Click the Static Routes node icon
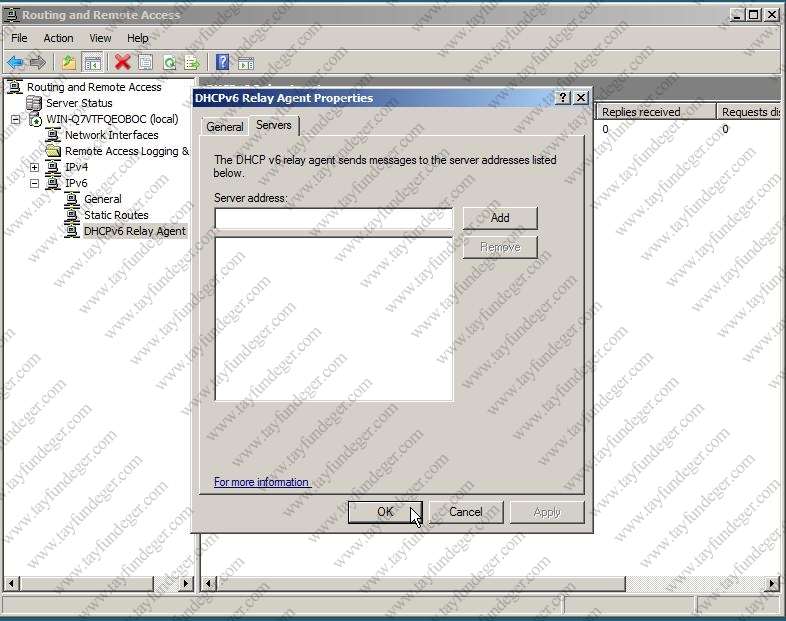 (72, 215)
